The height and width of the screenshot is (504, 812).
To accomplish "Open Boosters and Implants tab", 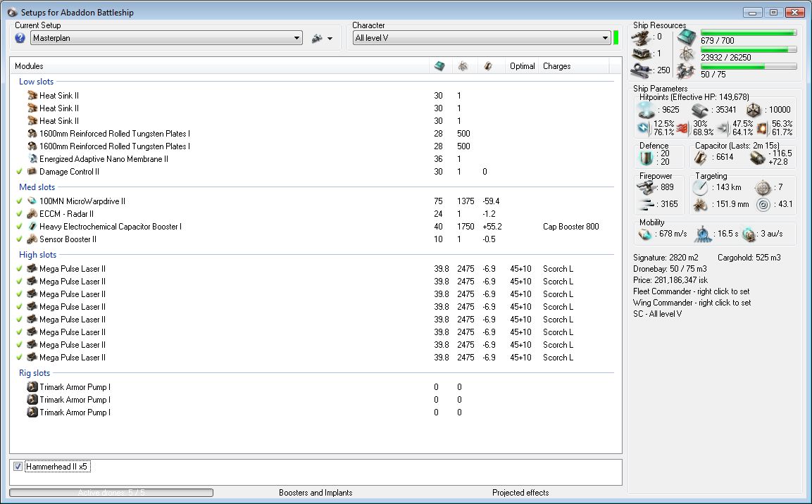I will [x=316, y=493].
